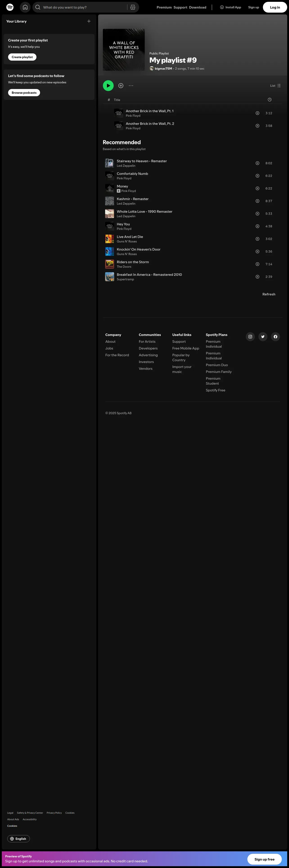Open more options ellipsis for playlist

click(131, 86)
